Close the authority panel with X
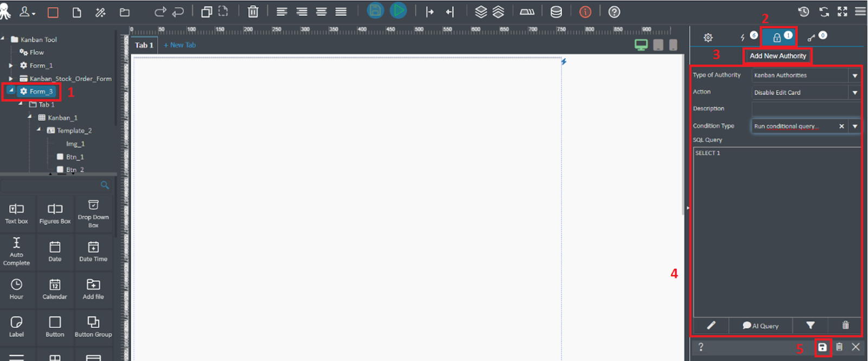The image size is (868, 361). click(856, 347)
